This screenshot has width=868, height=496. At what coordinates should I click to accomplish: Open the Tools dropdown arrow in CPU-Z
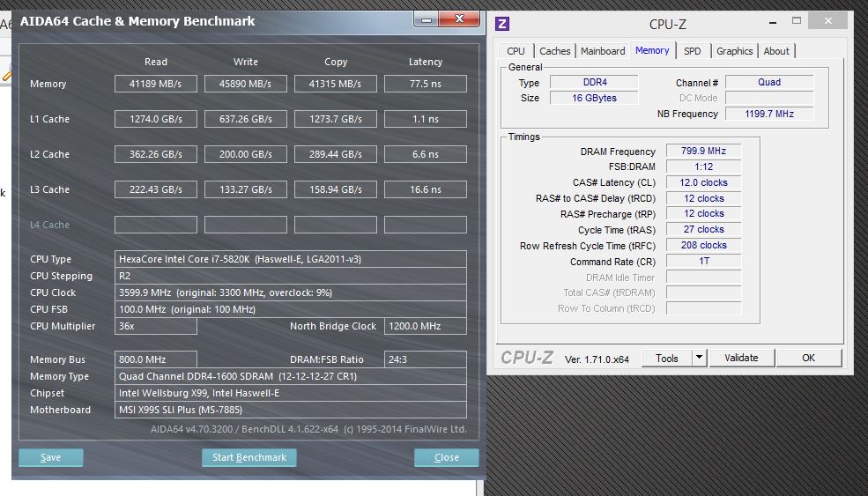(699, 358)
